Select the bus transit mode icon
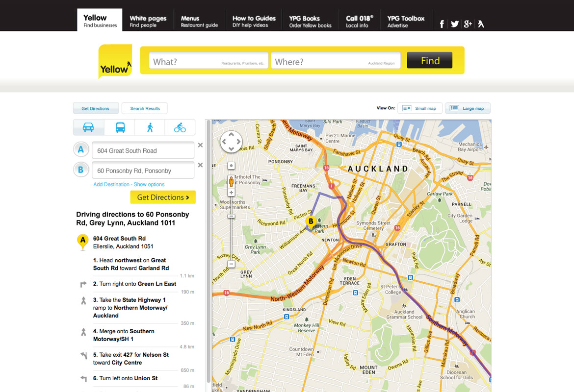 click(120, 127)
